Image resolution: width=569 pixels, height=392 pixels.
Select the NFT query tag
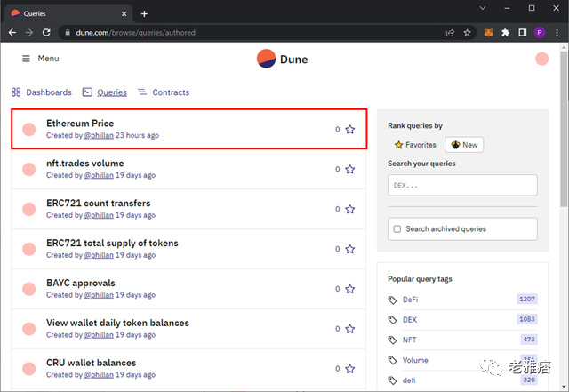(x=409, y=340)
